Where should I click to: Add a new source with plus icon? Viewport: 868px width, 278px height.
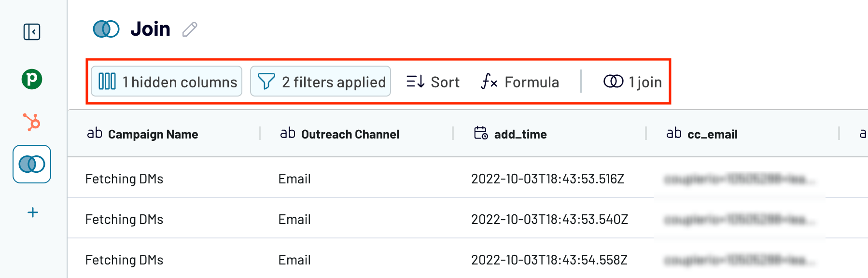(x=32, y=212)
